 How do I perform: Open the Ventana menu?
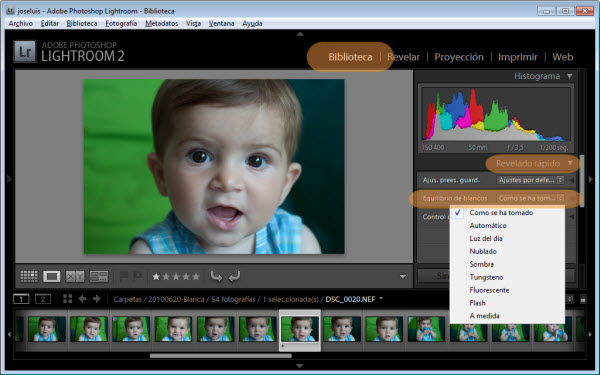click(x=221, y=23)
